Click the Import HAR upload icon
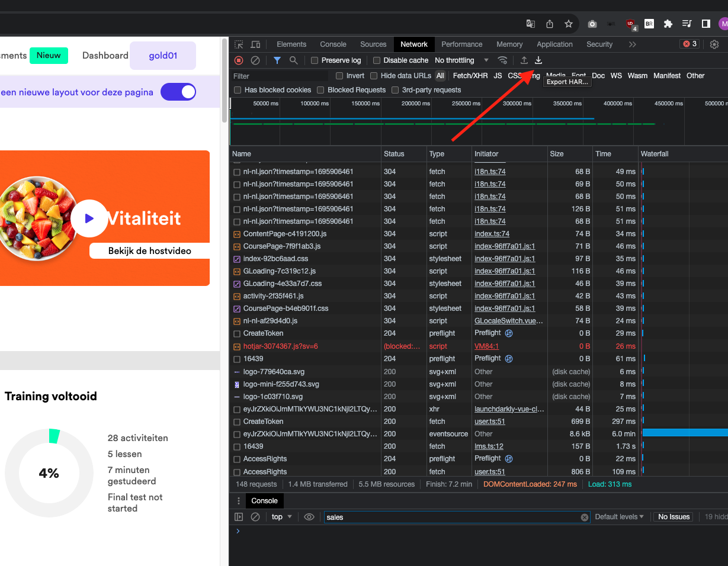 [524, 60]
